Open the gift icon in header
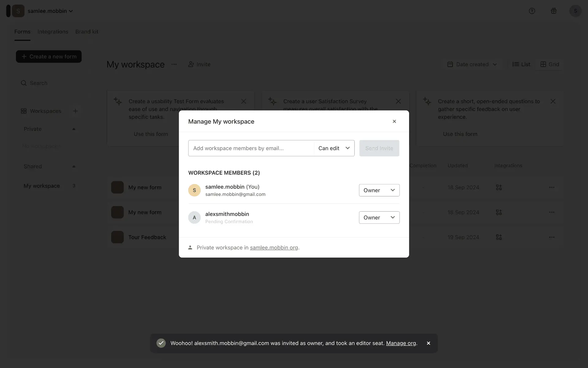588x368 pixels. (x=554, y=11)
